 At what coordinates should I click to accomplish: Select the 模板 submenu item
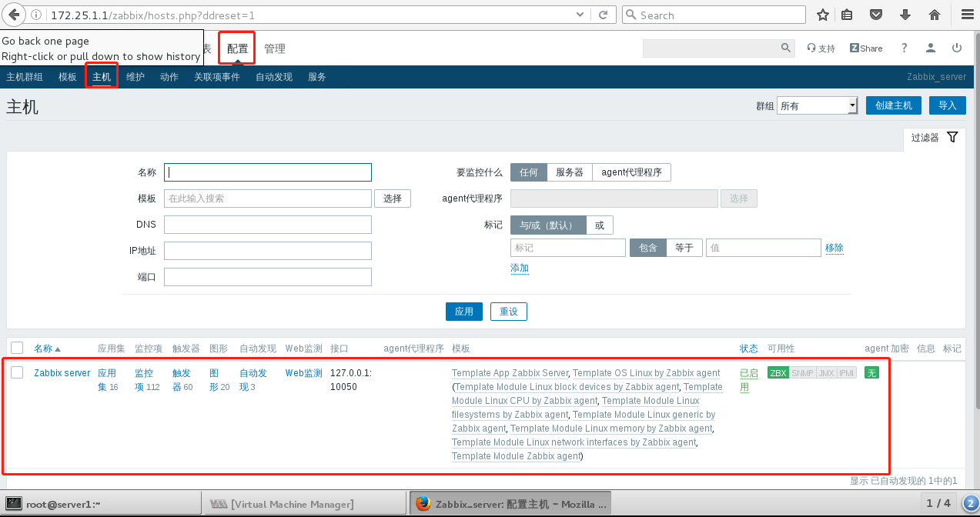click(68, 77)
